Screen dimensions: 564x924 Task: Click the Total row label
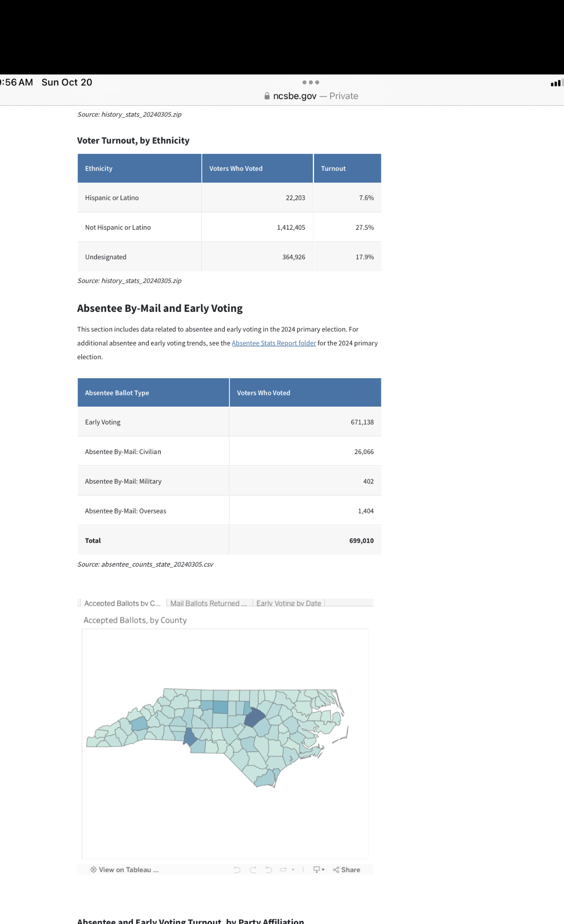point(93,541)
